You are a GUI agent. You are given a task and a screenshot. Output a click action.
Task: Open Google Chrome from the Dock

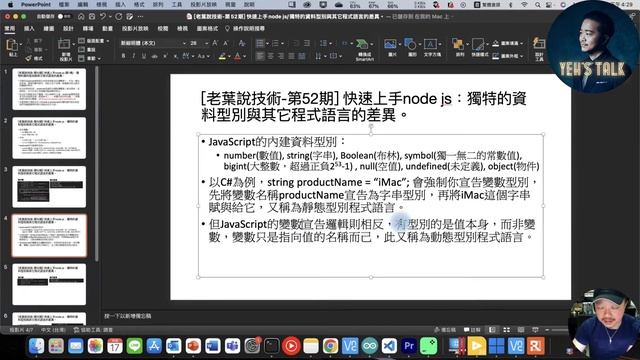click(331, 346)
